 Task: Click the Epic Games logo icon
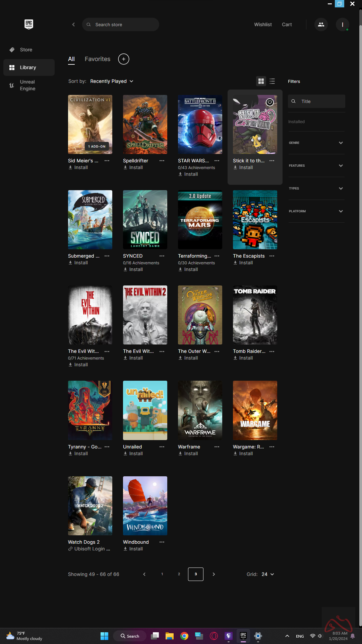tap(29, 24)
